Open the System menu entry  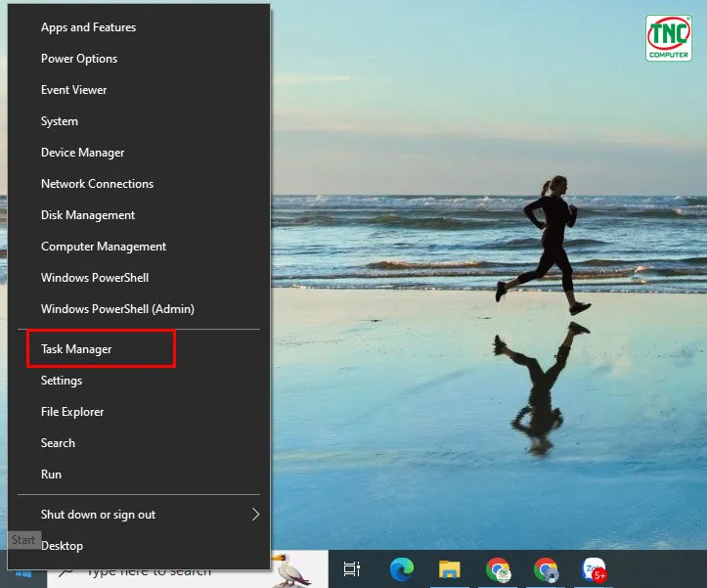coord(139,121)
